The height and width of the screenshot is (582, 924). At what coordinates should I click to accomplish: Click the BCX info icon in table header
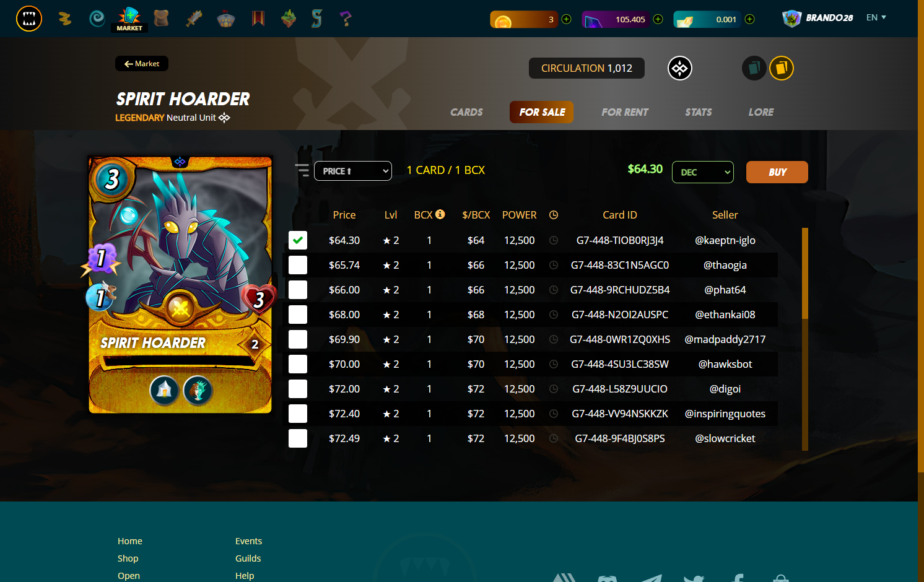[x=440, y=214]
